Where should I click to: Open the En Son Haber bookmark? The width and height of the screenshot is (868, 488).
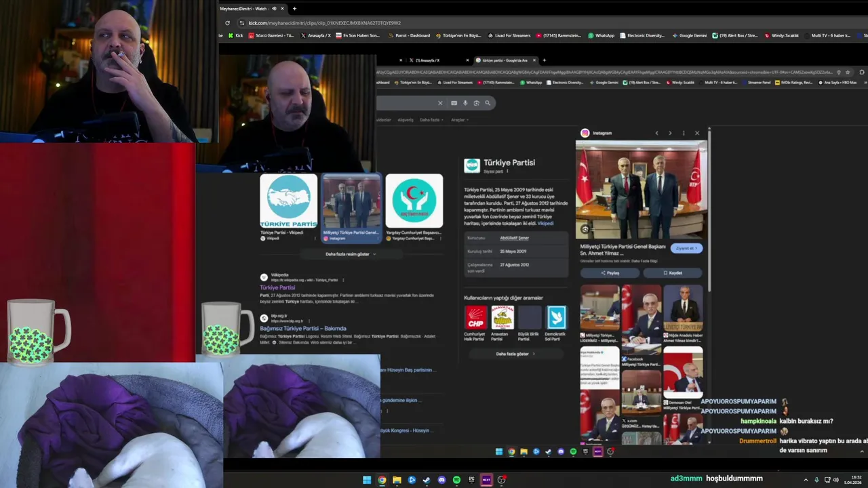357,35
